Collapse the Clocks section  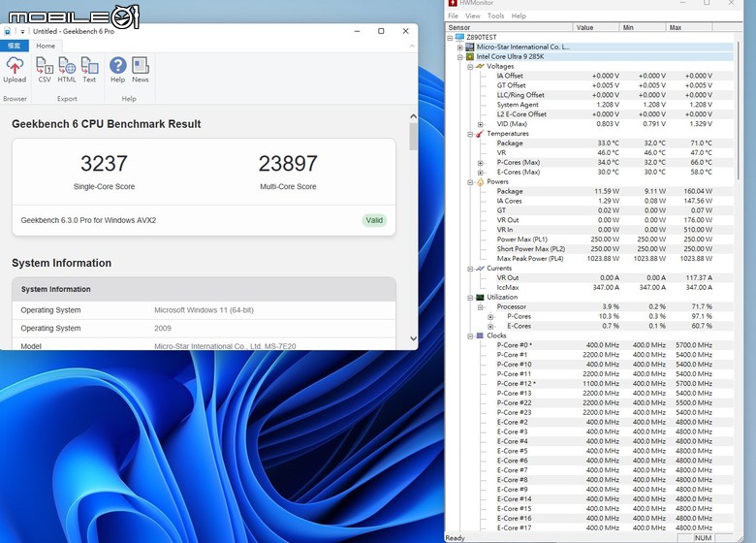pos(470,336)
